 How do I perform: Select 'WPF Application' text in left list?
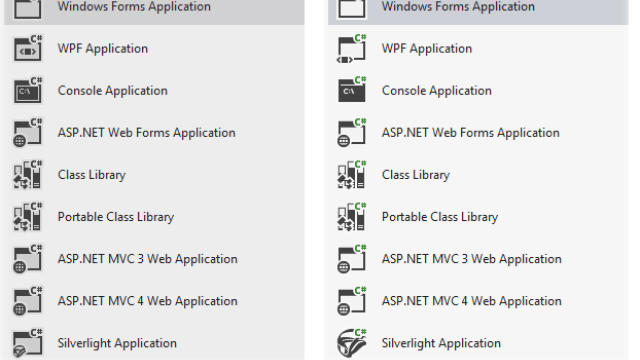coord(103,49)
